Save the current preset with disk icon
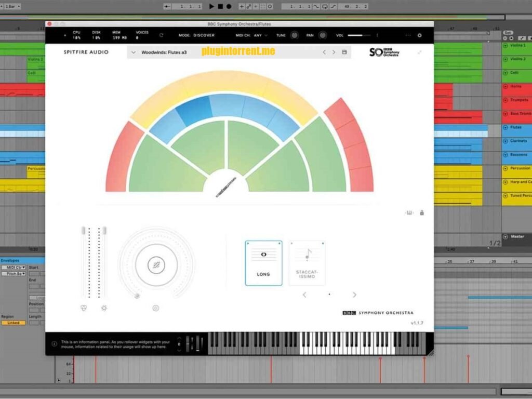 (344, 52)
